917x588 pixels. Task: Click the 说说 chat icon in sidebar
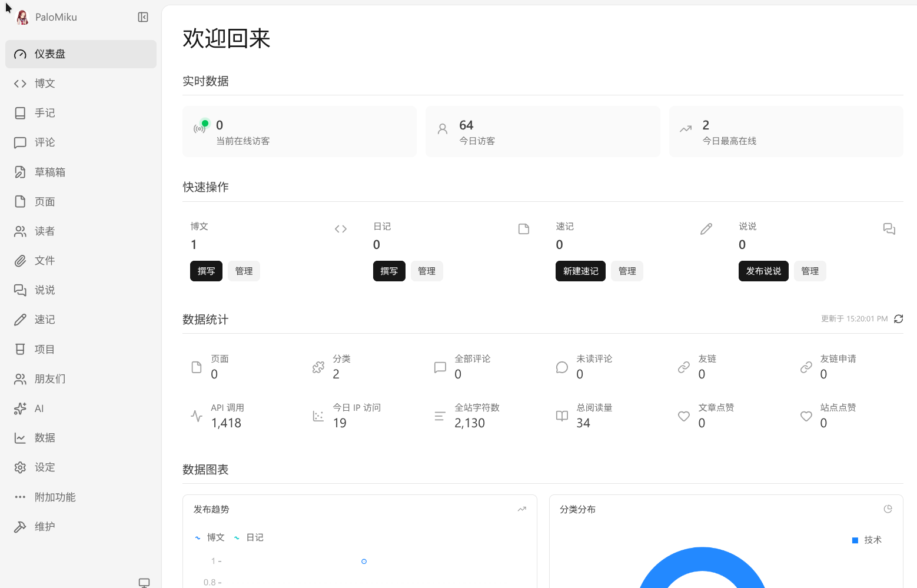coord(20,290)
